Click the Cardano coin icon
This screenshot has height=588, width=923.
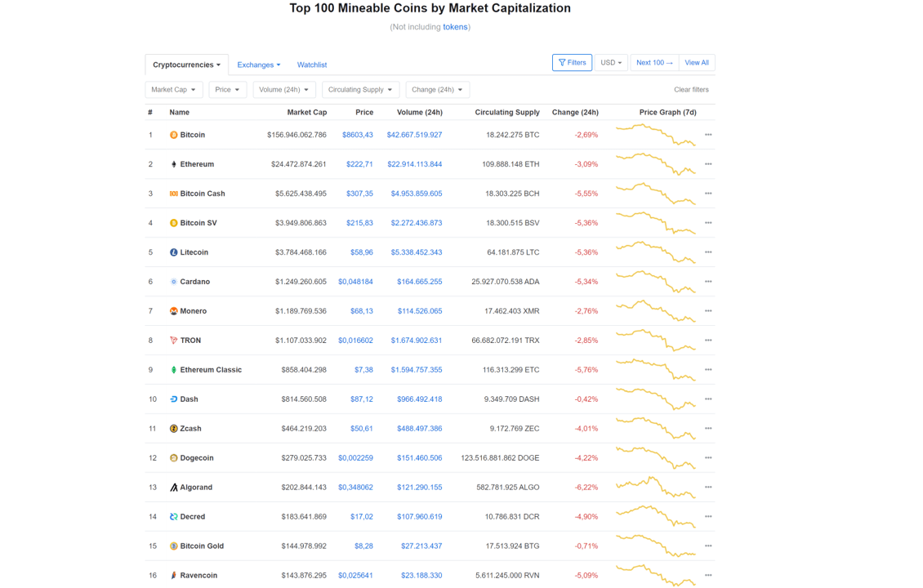pyautogui.click(x=174, y=282)
